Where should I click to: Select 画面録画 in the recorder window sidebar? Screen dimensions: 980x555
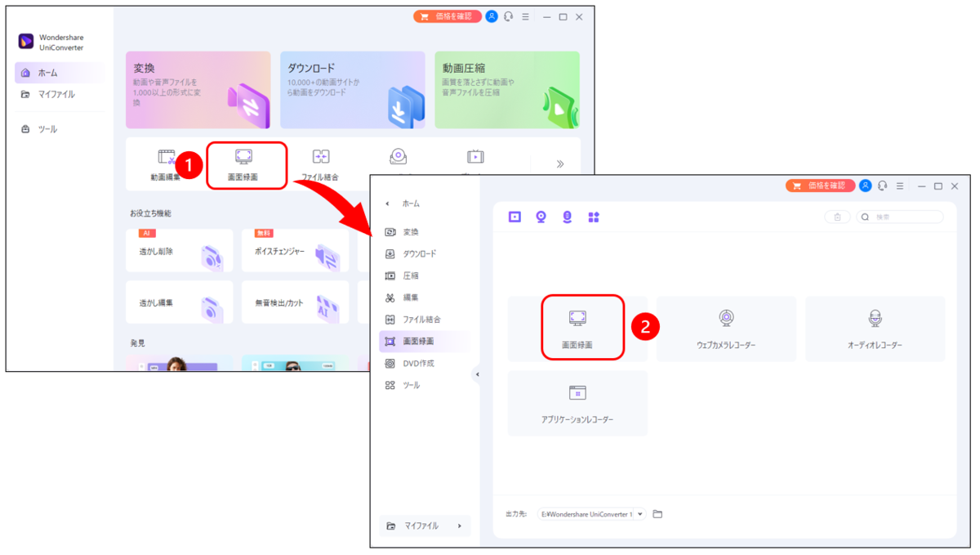424,341
